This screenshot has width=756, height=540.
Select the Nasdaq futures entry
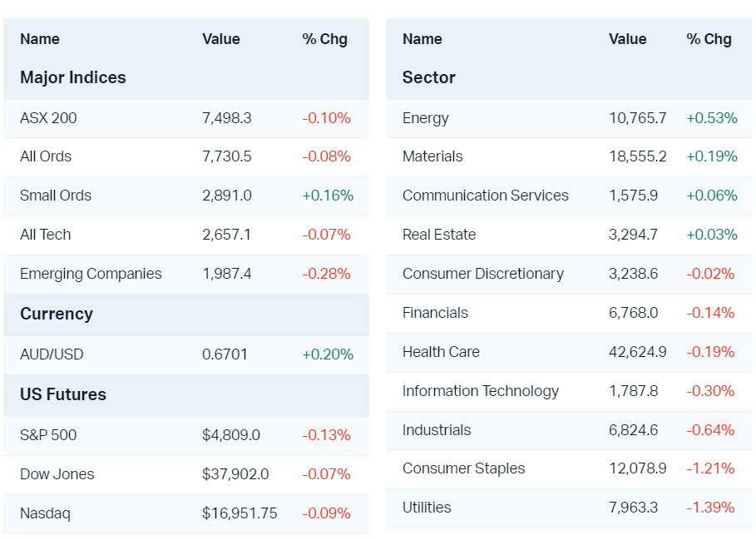pos(45,513)
